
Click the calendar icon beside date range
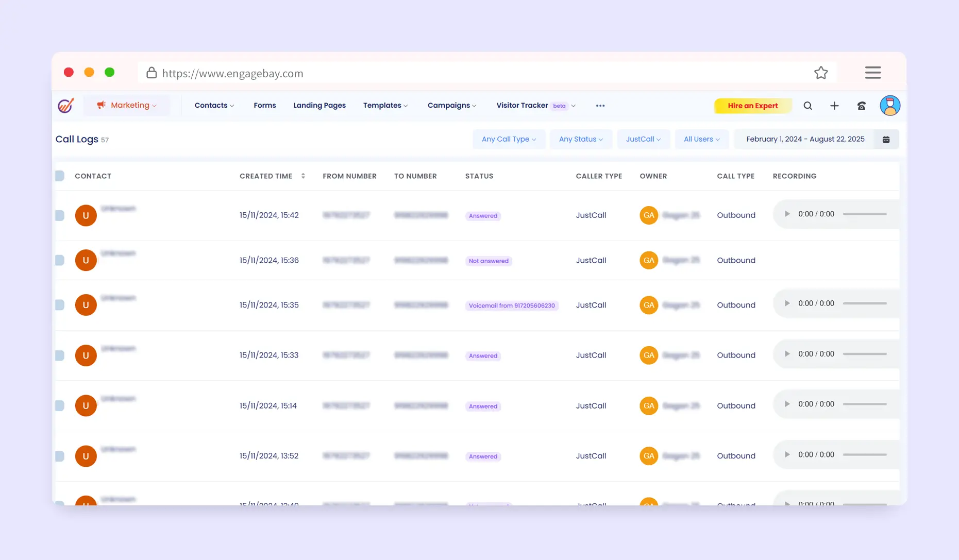[x=886, y=140]
